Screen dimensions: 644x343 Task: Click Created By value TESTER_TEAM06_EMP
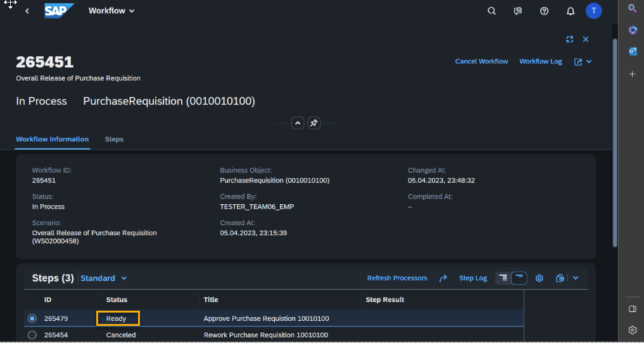pos(257,207)
